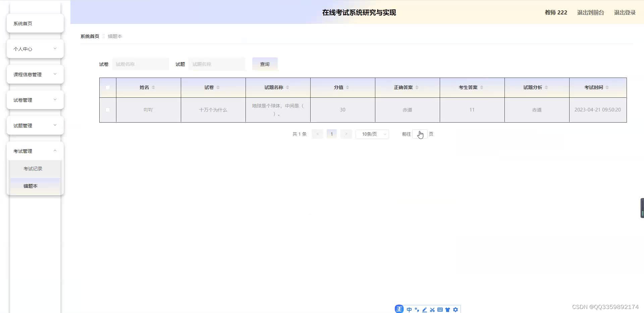This screenshot has height=313, width=644.
Task: Click the 吖吖 name cell
Action: 148,110
